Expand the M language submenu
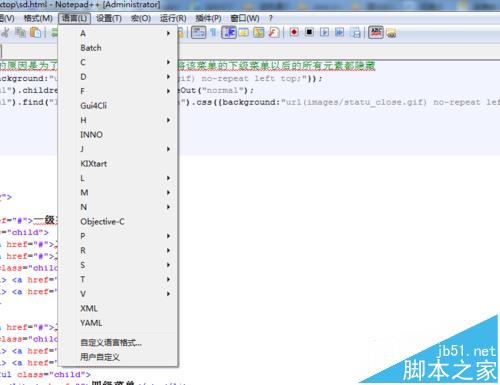 pos(118,193)
